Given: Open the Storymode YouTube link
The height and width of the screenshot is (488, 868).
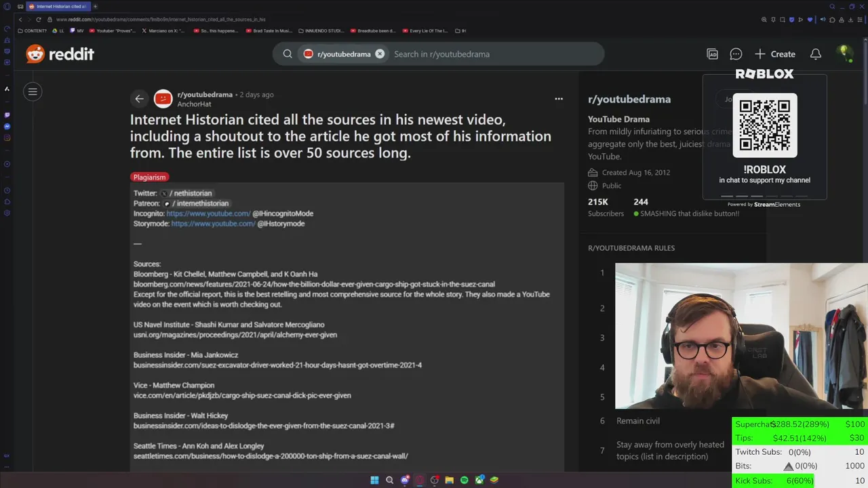Looking at the screenshot, I should [x=213, y=224].
